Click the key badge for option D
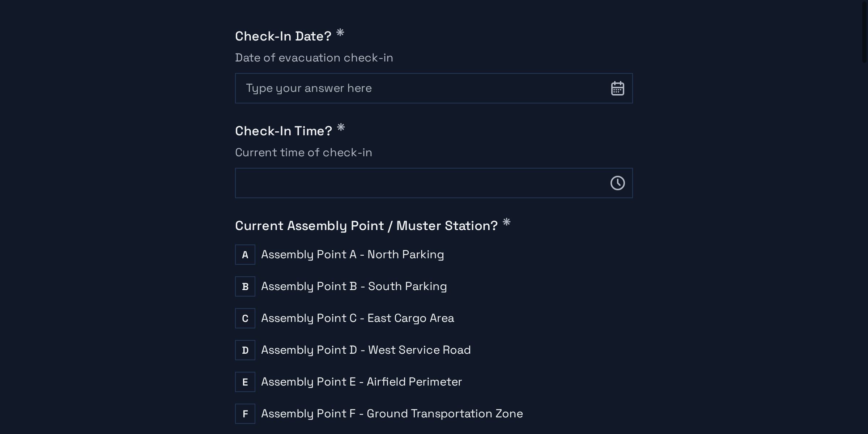The width and height of the screenshot is (868, 434). coord(245,350)
